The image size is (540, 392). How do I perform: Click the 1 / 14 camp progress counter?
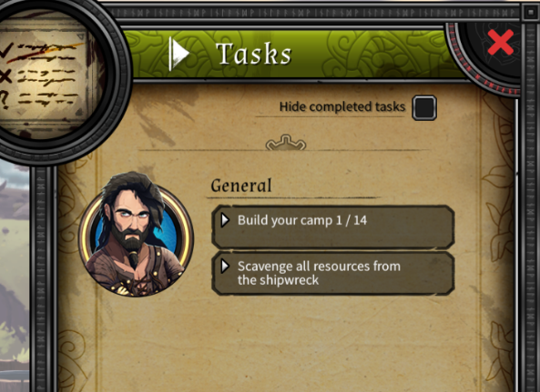coord(351,220)
